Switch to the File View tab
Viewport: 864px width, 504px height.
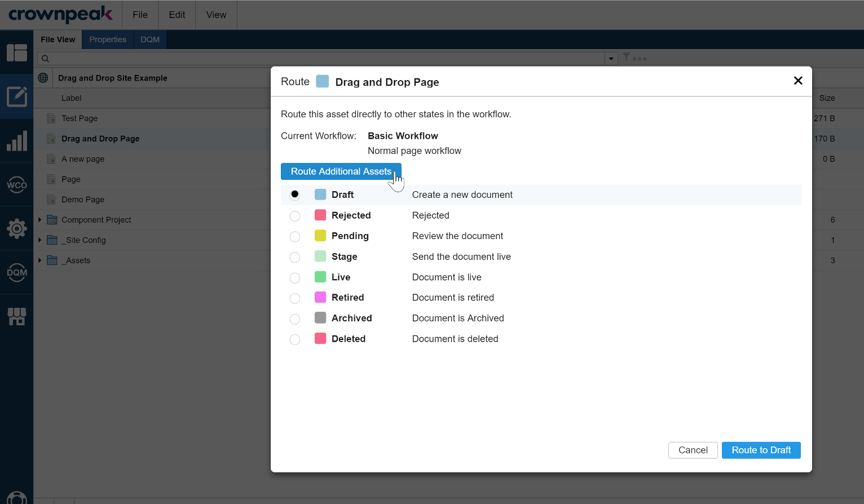(x=58, y=39)
